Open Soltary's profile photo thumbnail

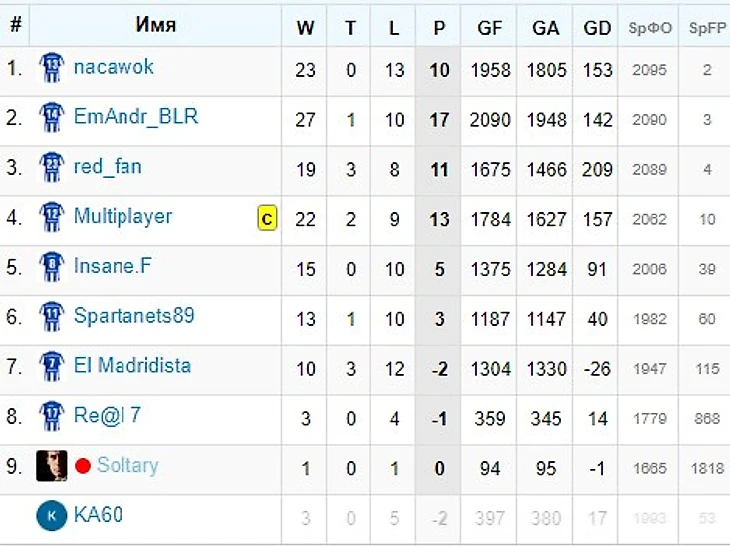[52, 465]
